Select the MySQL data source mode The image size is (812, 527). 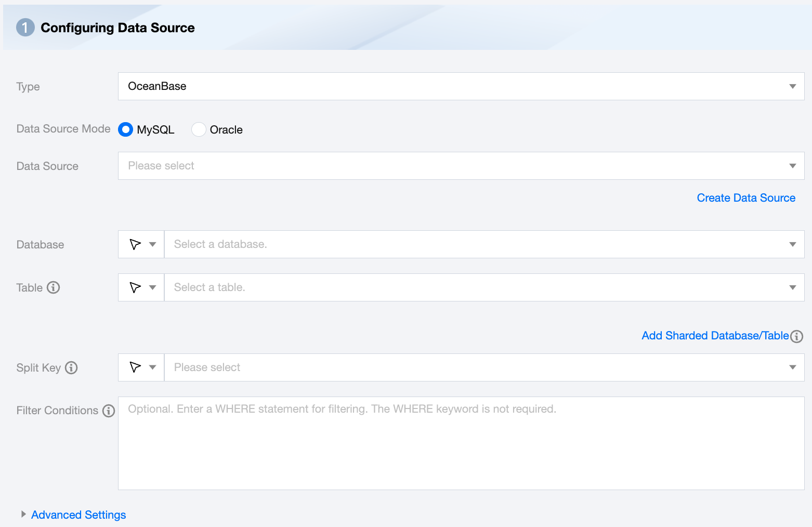point(126,129)
